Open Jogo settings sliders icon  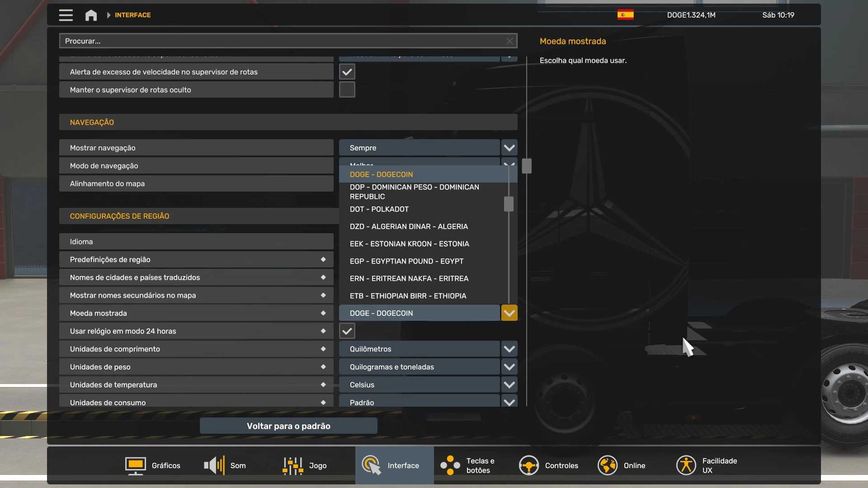pos(292,465)
